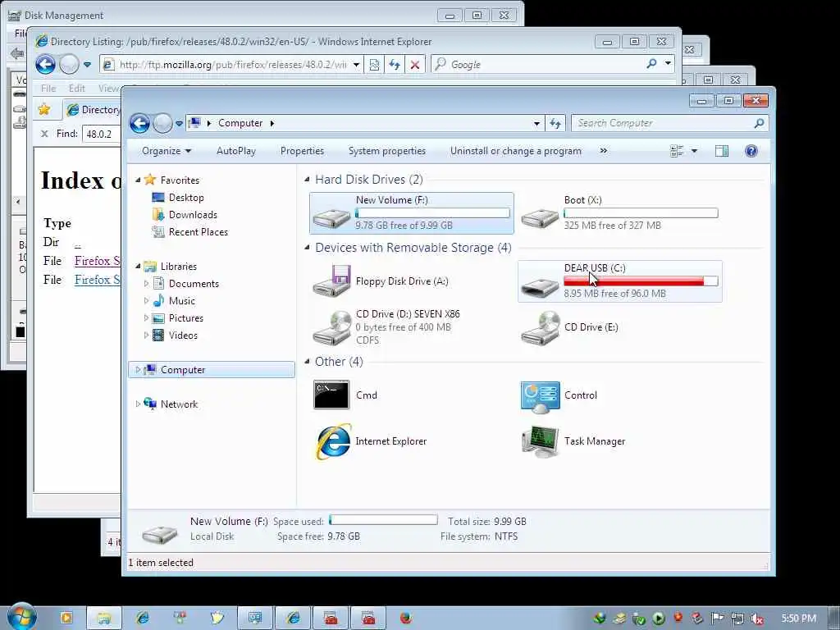The image size is (840, 630).
Task: Open the Cmd shortcut icon
Action: click(x=331, y=395)
